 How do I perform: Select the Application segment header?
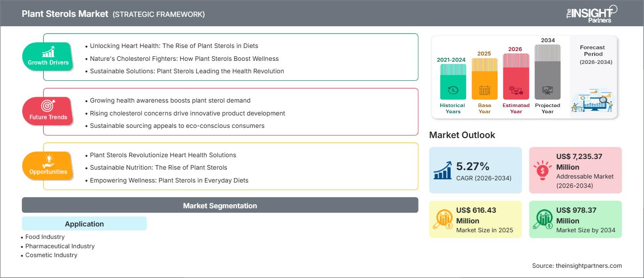84,223
